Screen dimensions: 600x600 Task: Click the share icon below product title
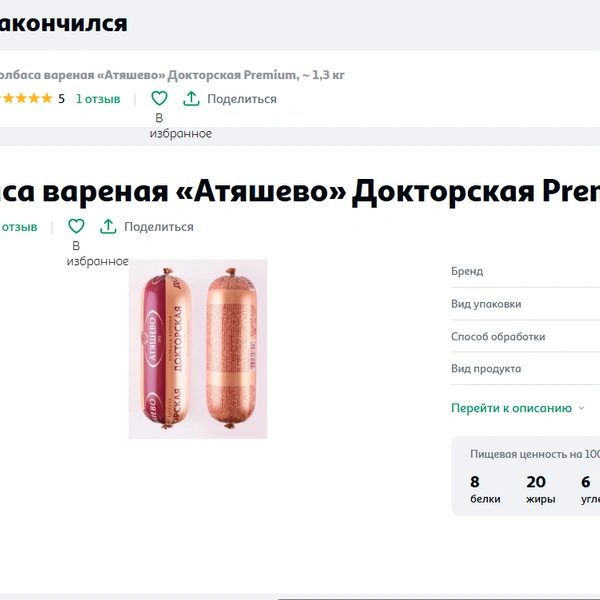point(108,226)
